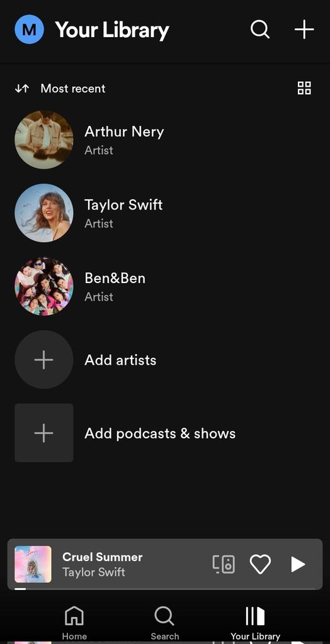
Task: Tap Add podcasts & shows plus square
Action: click(44, 433)
